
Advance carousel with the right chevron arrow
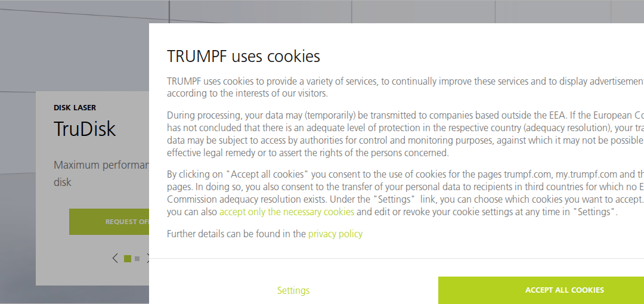click(x=148, y=259)
